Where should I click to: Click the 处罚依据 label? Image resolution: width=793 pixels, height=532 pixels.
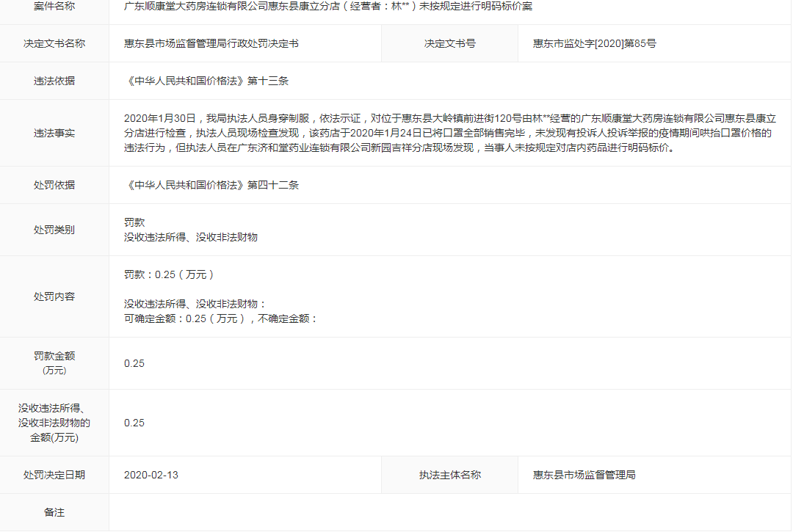(54, 185)
